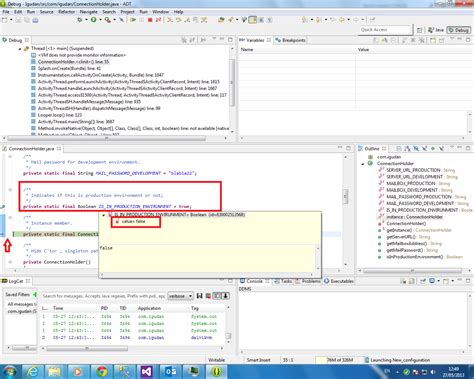The width and height of the screenshot is (474, 379).
Task: Click the Tag column header in LogCat
Action: (195, 308)
